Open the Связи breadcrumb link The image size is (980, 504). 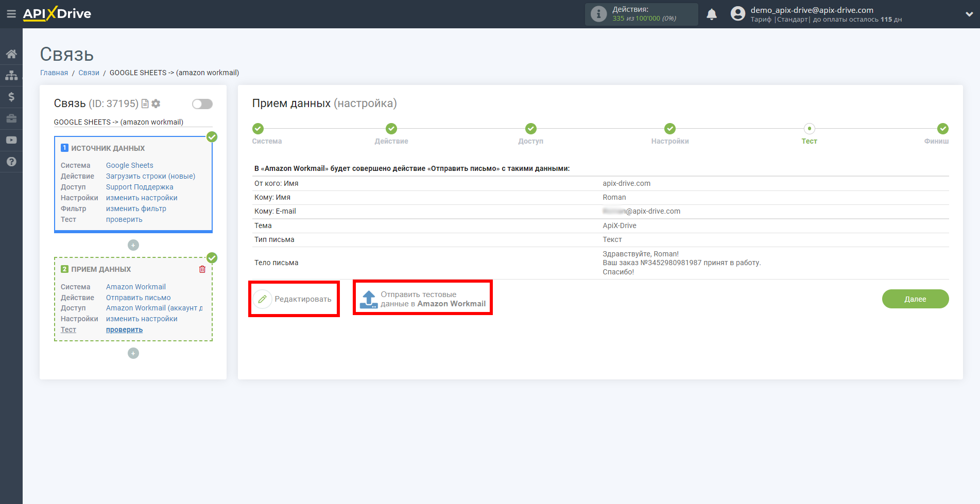89,73
